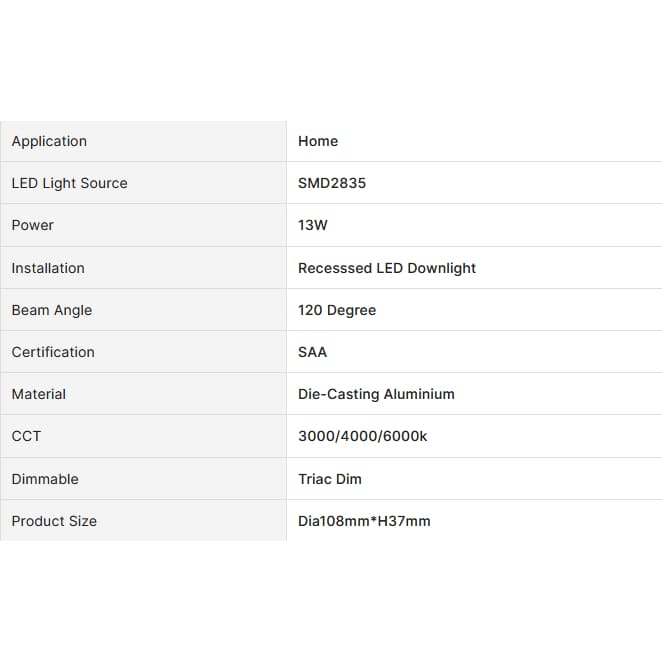Image resolution: width=662 pixels, height=662 pixels.
Task: Click the Product Size label
Action: [54, 521]
